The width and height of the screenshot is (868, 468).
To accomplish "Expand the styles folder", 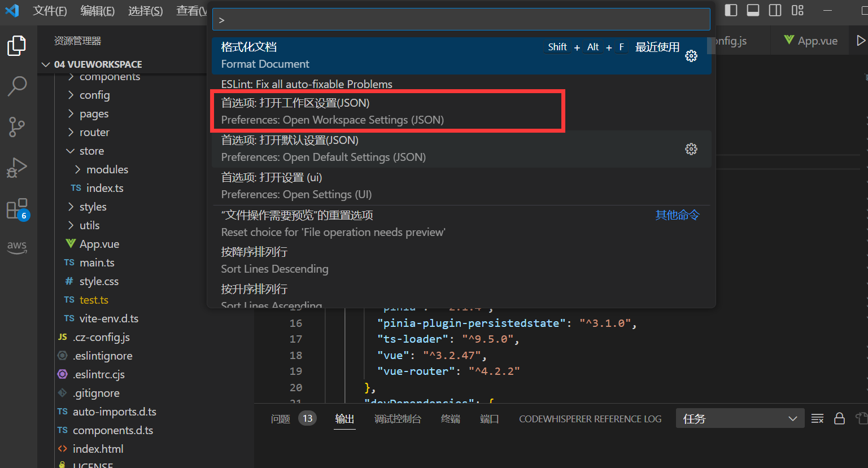I will 93,207.
